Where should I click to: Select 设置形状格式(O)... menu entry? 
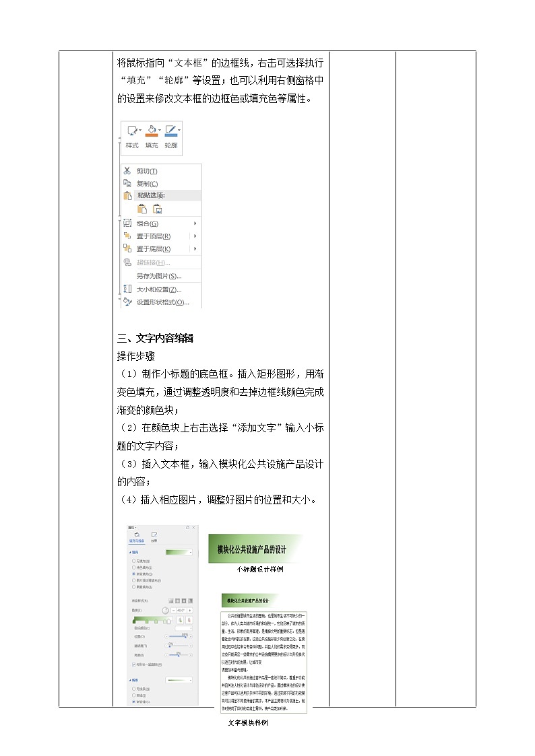click(162, 302)
